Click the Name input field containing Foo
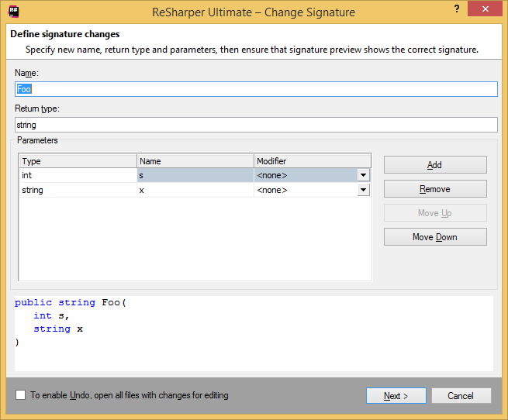The width and height of the screenshot is (508, 420). click(256, 89)
